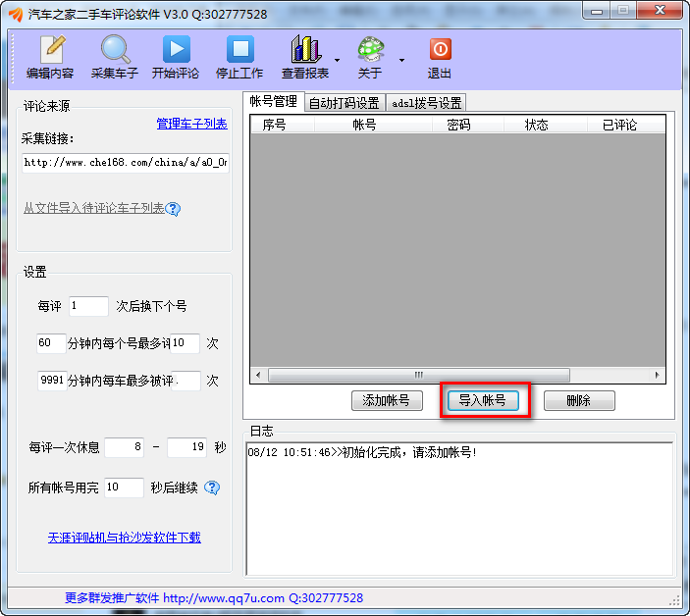Click the status bar text 更多群发推广软件
Screen dimensions: 690x616
tap(112, 598)
